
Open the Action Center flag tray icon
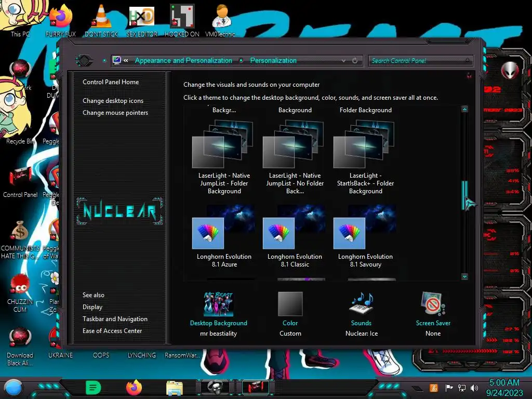(449, 388)
